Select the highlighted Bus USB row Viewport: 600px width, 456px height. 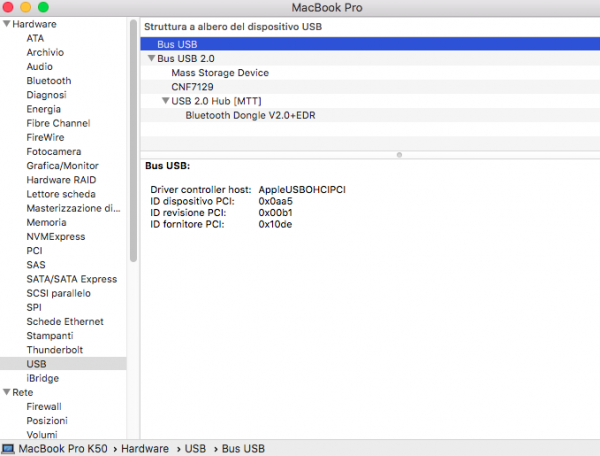pyautogui.click(x=370, y=44)
